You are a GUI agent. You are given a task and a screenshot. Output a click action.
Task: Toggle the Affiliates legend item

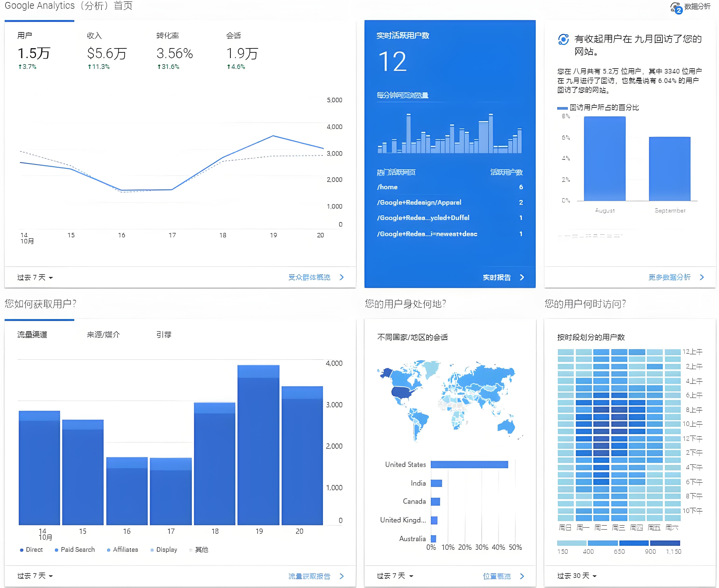point(122,550)
